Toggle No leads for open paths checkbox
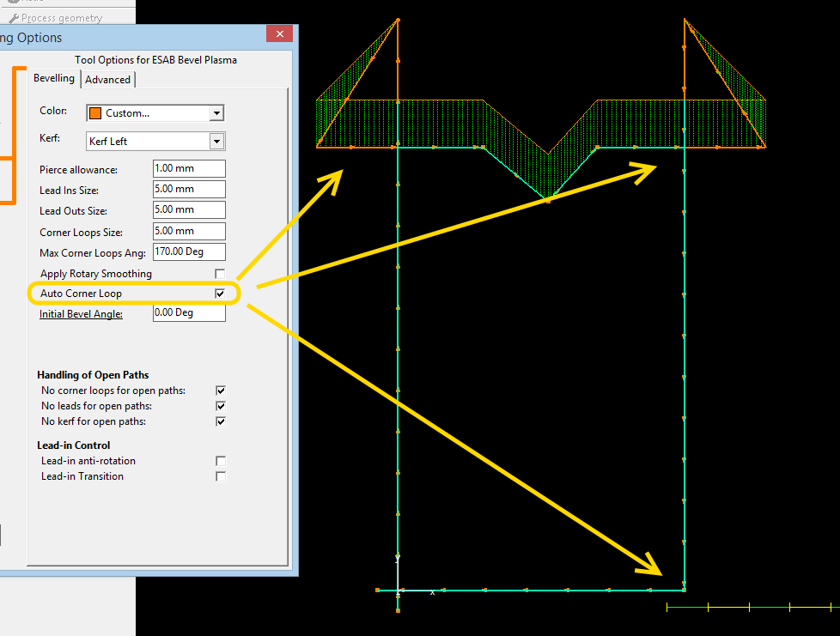The image size is (840, 636). [x=220, y=406]
